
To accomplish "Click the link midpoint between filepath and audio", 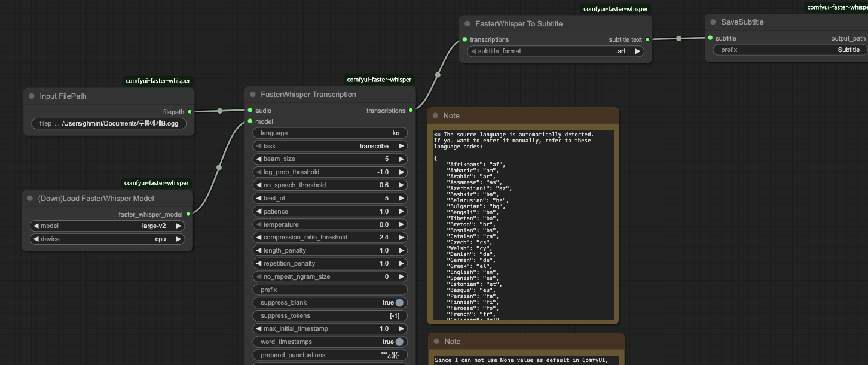I will 220,111.
